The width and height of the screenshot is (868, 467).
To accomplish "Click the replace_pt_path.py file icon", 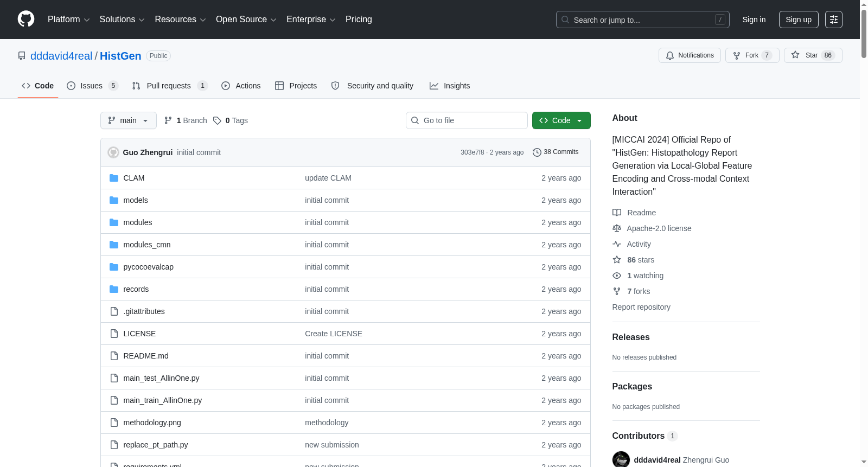I will 114,445.
